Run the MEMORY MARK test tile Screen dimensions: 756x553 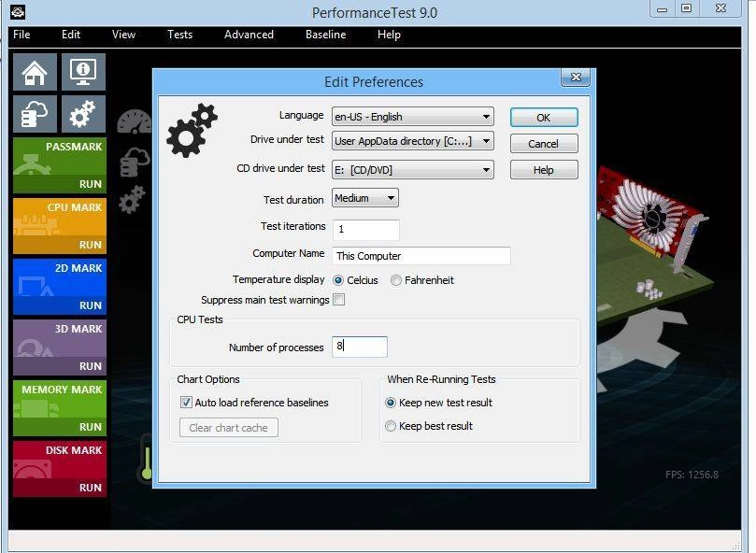60,408
